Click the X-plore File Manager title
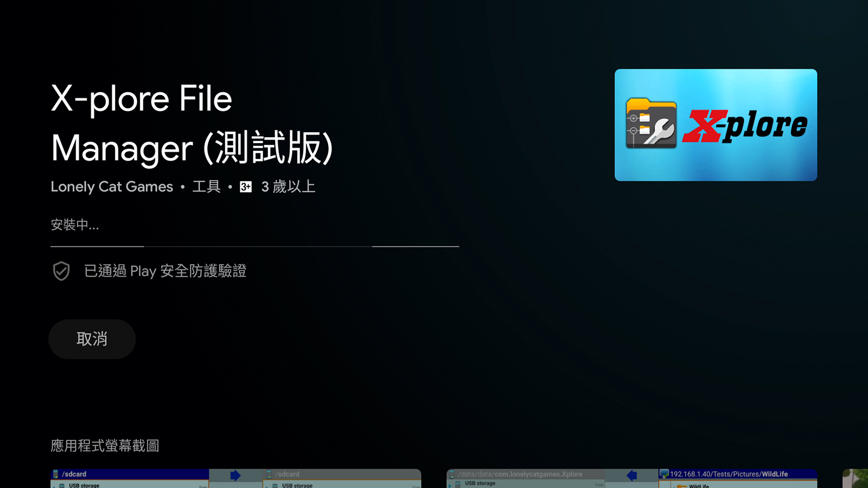868x488 pixels. tap(192, 123)
